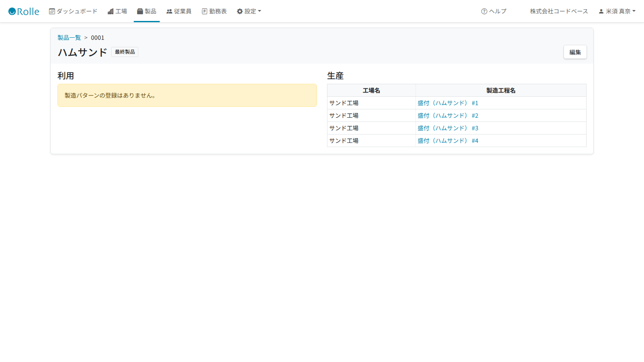644x362 pixels.
Task: Click the 最終製品 badge
Action: (x=125, y=52)
